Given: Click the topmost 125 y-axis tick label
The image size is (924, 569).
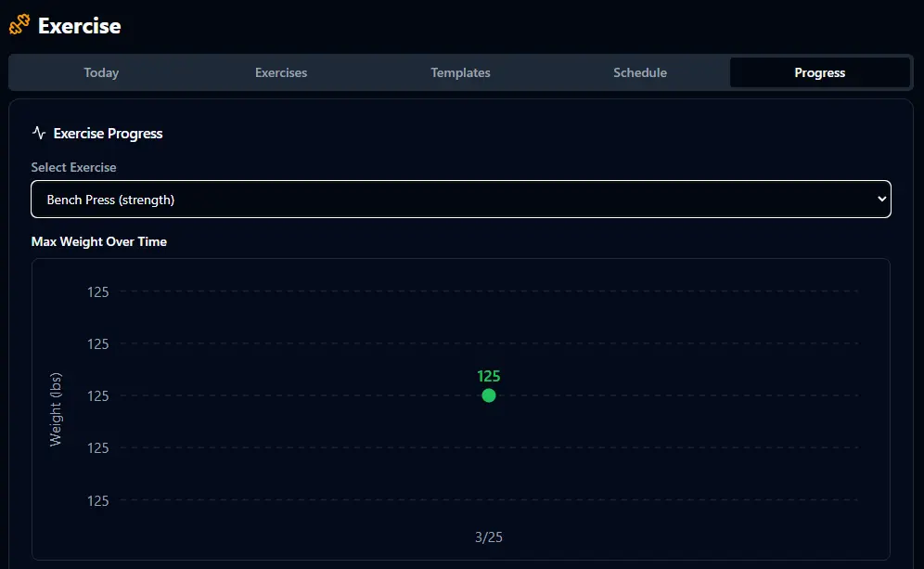Looking at the screenshot, I should click(x=98, y=292).
